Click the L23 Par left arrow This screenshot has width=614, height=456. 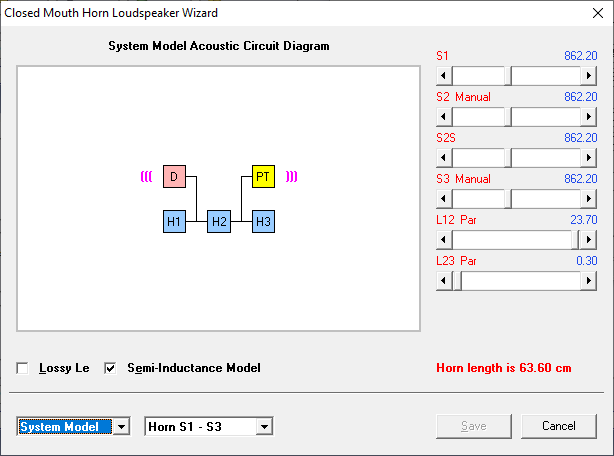tap(444, 281)
